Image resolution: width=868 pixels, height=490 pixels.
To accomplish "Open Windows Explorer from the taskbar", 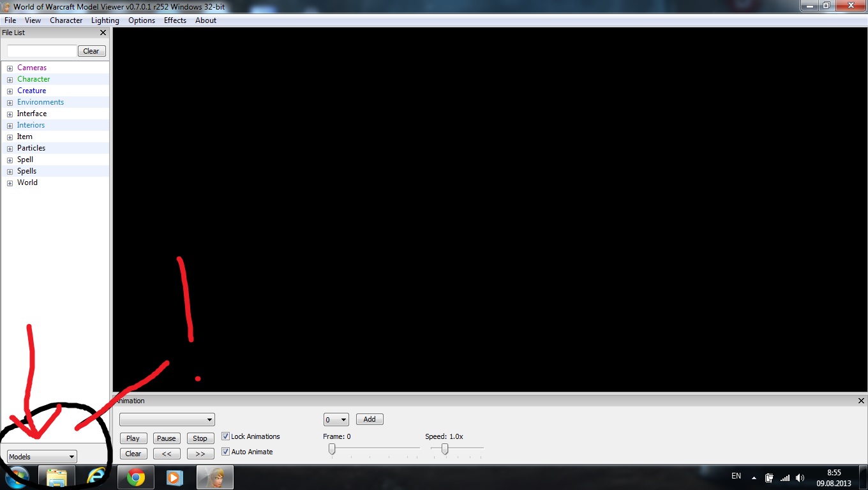I will pyautogui.click(x=57, y=477).
